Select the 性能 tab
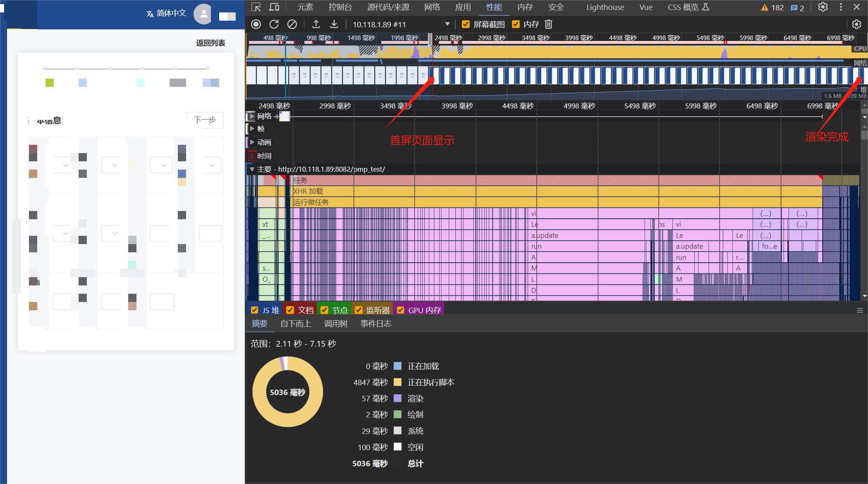The width and height of the screenshot is (868, 484). pyautogui.click(x=494, y=7)
